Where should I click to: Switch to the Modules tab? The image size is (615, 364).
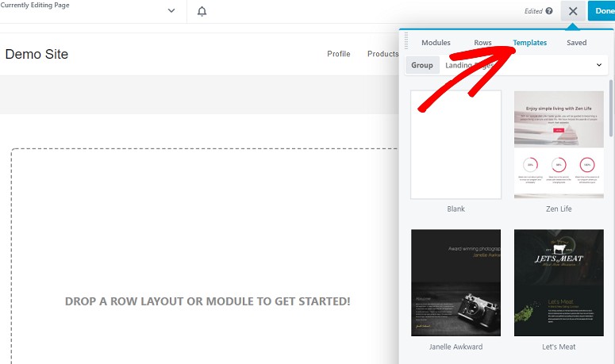(436, 42)
